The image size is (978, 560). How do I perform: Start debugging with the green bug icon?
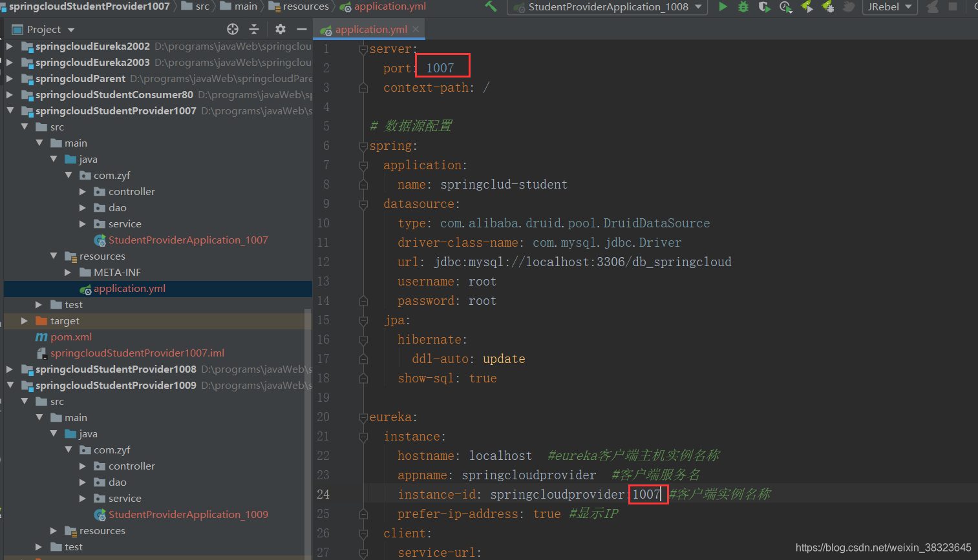pyautogui.click(x=743, y=6)
